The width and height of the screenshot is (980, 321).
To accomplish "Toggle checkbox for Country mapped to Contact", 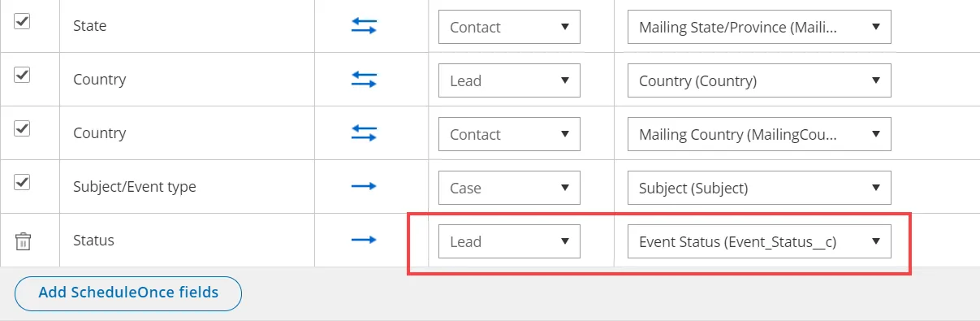I will pyautogui.click(x=23, y=128).
